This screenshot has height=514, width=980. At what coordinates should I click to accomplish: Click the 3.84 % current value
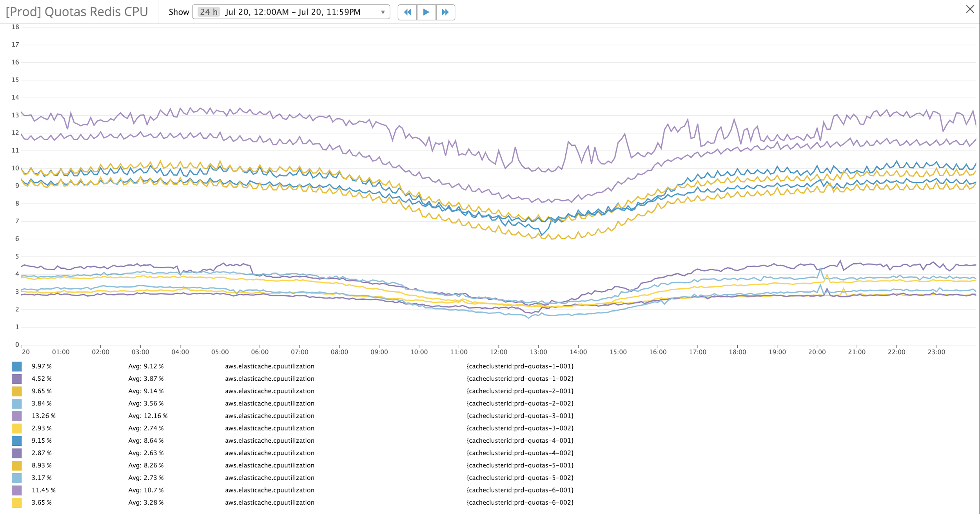42,404
